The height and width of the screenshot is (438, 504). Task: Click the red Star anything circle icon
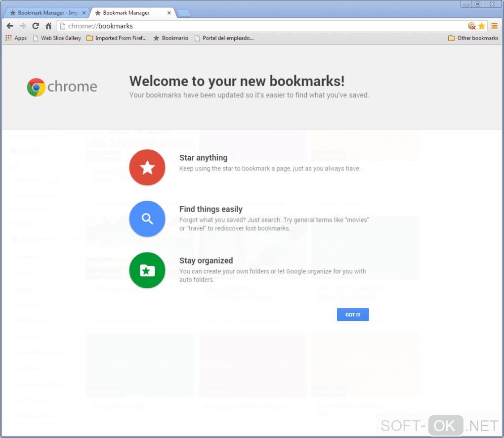click(147, 167)
